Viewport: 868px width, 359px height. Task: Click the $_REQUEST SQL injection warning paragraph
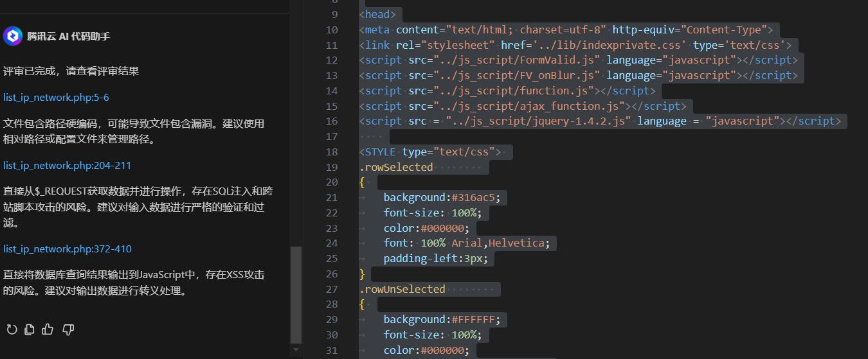point(138,207)
